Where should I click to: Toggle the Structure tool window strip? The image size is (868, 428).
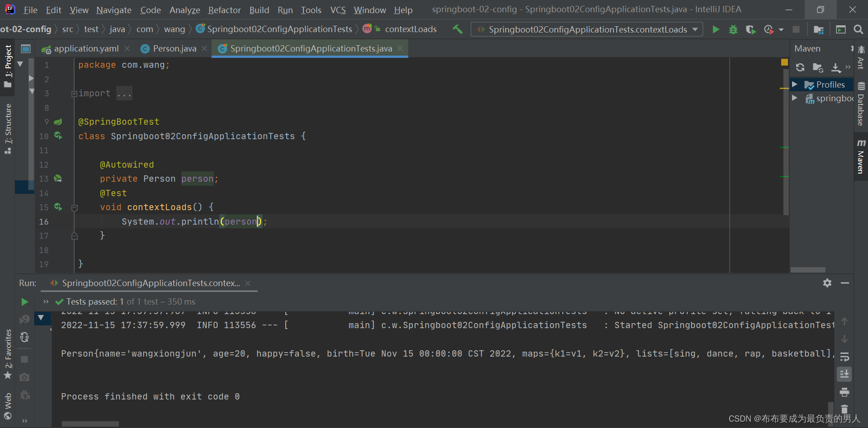click(8, 129)
